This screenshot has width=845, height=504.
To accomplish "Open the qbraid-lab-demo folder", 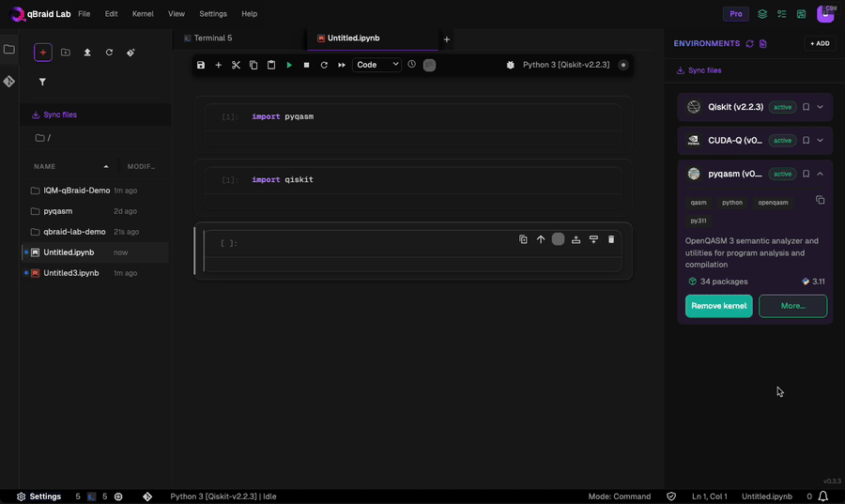I will pyautogui.click(x=95, y=232).
